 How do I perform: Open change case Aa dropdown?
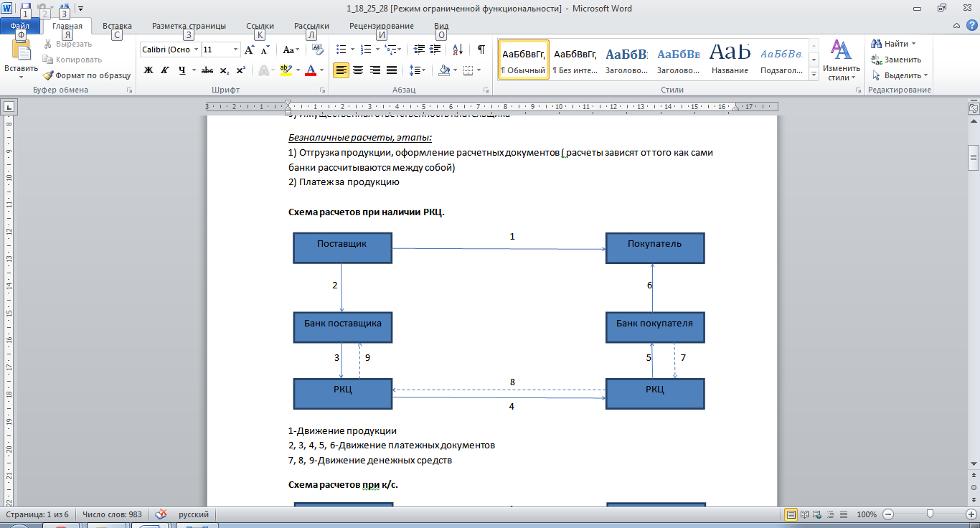click(x=291, y=49)
